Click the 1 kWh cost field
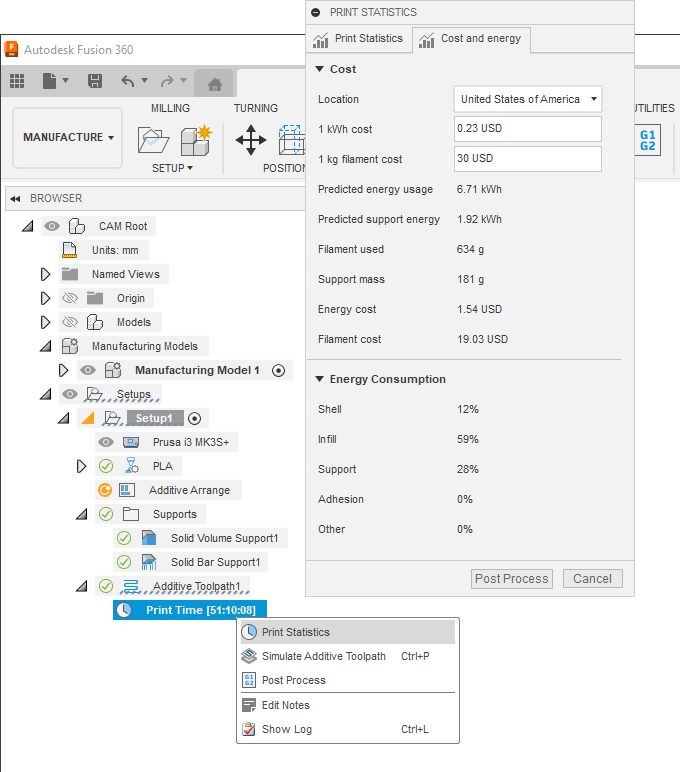The width and height of the screenshot is (680, 772). coord(527,129)
